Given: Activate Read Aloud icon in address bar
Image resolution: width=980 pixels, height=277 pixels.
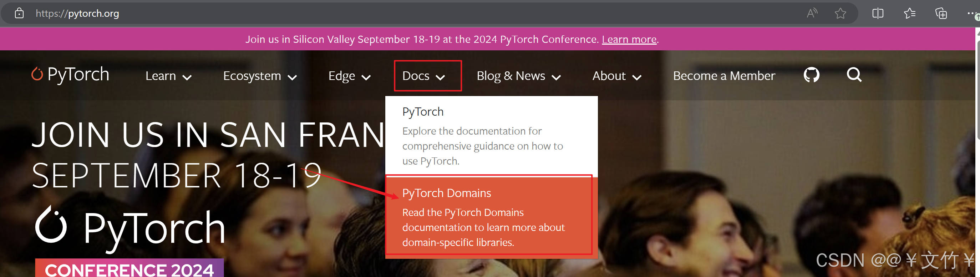Looking at the screenshot, I should pyautogui.click(x=812, y=13).
